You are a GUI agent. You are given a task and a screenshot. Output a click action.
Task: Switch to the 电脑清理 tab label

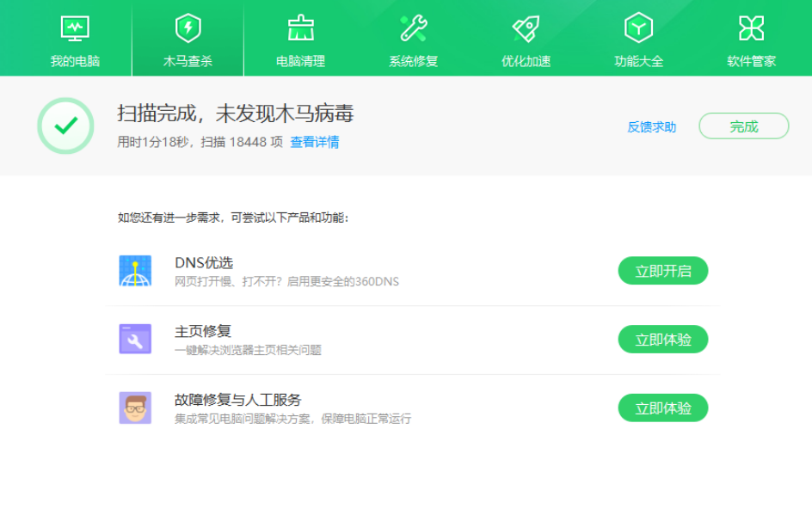pyautogui.click(x=300, y=61)
